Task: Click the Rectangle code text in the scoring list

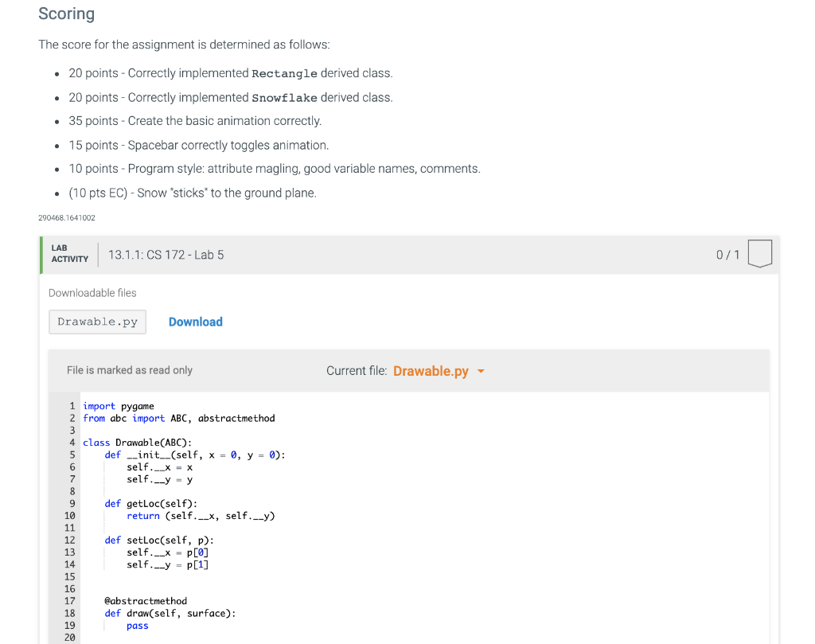Action: click(x=284, y=73)
